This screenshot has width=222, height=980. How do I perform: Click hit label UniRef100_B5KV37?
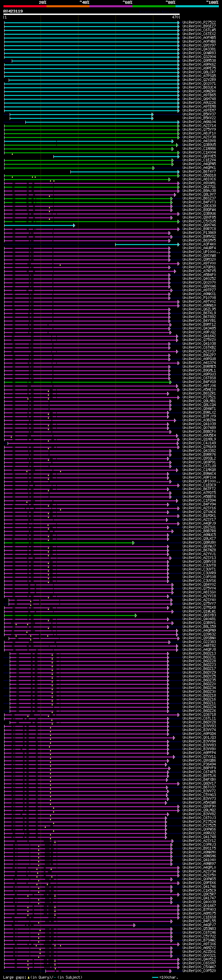199,114
